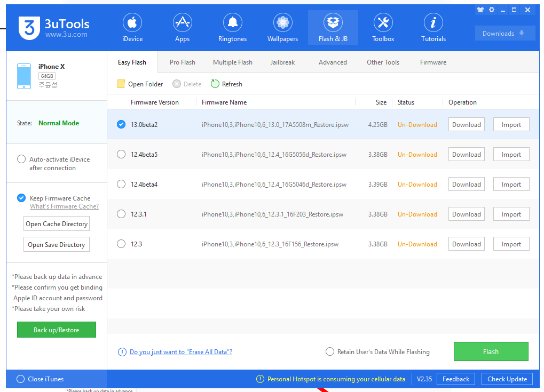Click the Un-Download status of 12.3.1
This screenshot has width=544, height=392.
(417, 214)
